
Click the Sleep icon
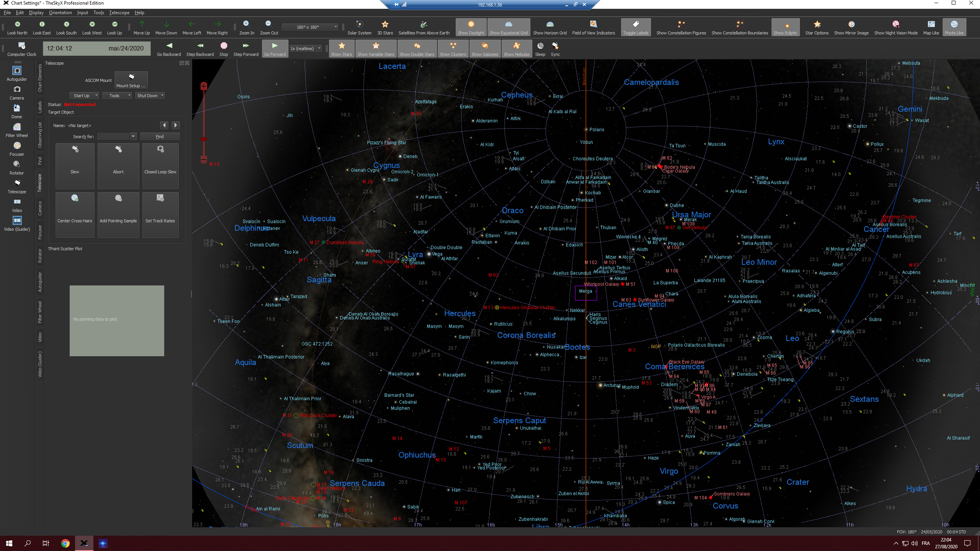coord(540,49)
